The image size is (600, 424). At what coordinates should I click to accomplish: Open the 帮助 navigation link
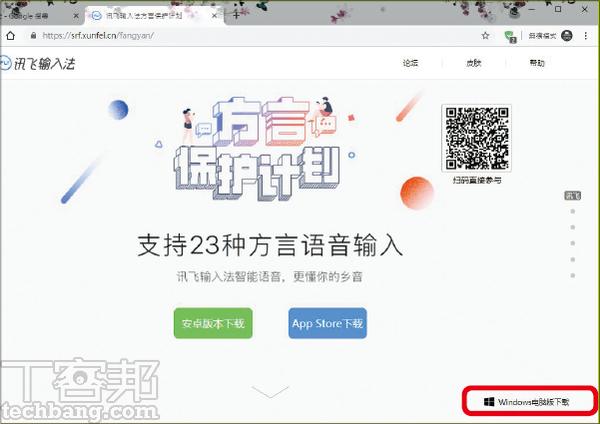click(x=537, y=63)
